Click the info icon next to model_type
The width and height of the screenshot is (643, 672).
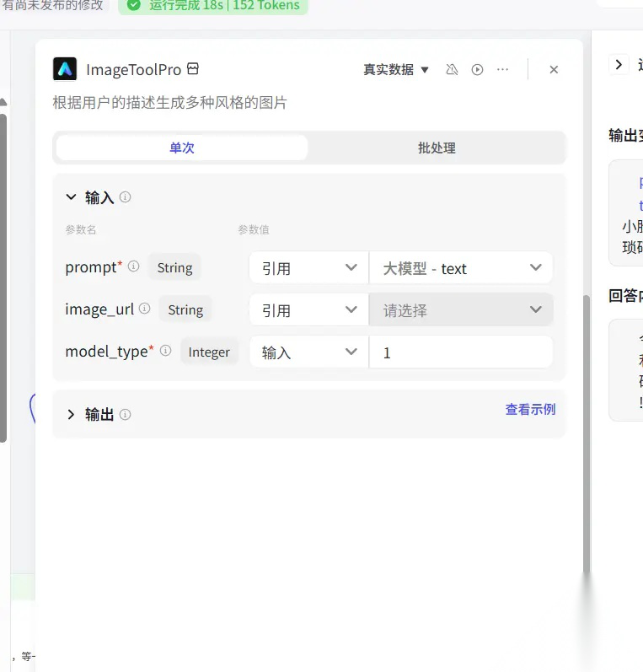tap(165, 351)
